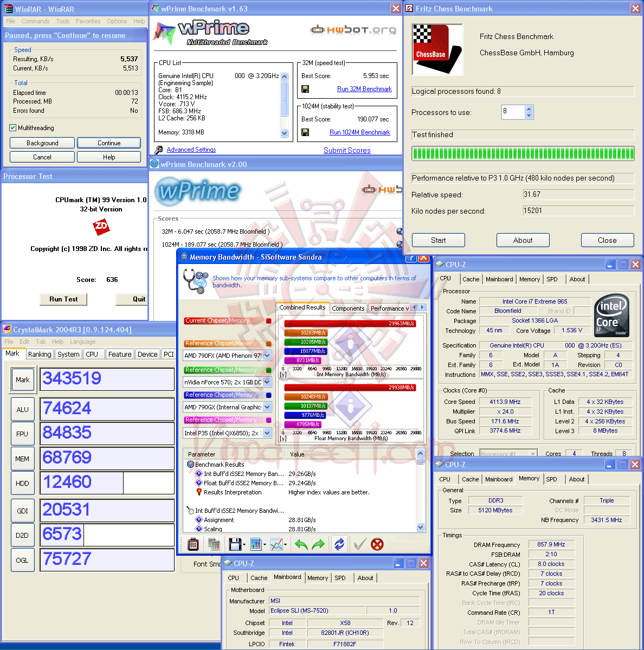
Task: Click Run Test button in Processor Test
Action: [63, 299]
